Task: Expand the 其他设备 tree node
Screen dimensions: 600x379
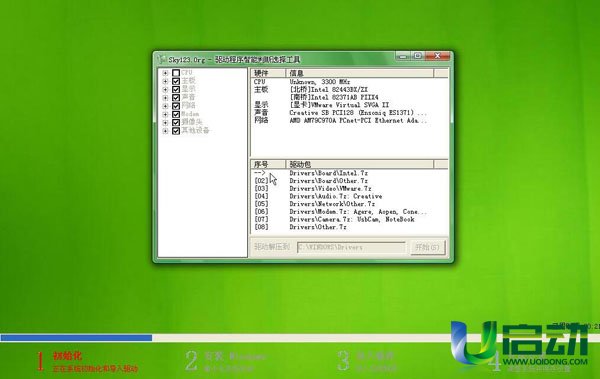Action: click(x=165, y=131)
